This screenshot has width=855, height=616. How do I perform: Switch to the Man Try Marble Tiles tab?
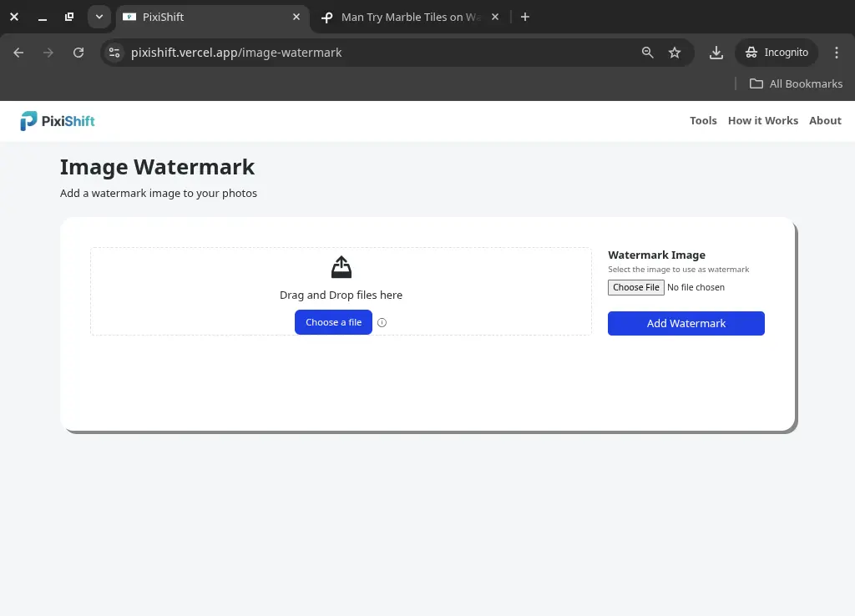tap(410, 17)
